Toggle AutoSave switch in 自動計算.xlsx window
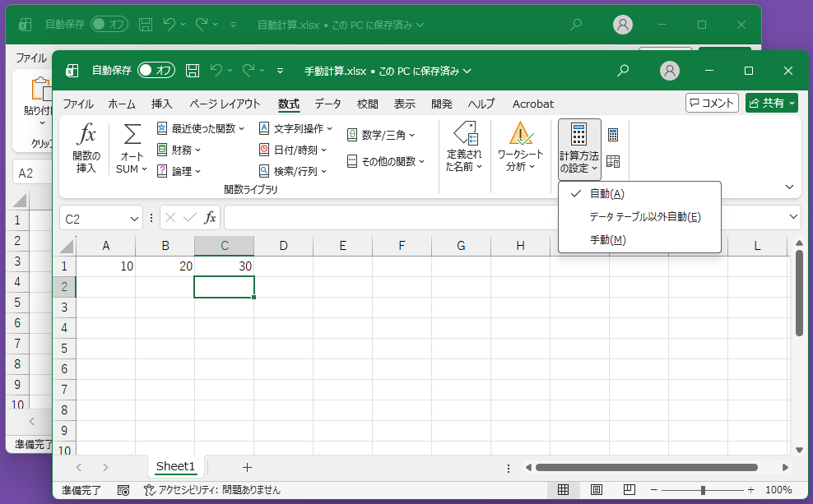Screen dimensions: 813x504 click(109, 25)
